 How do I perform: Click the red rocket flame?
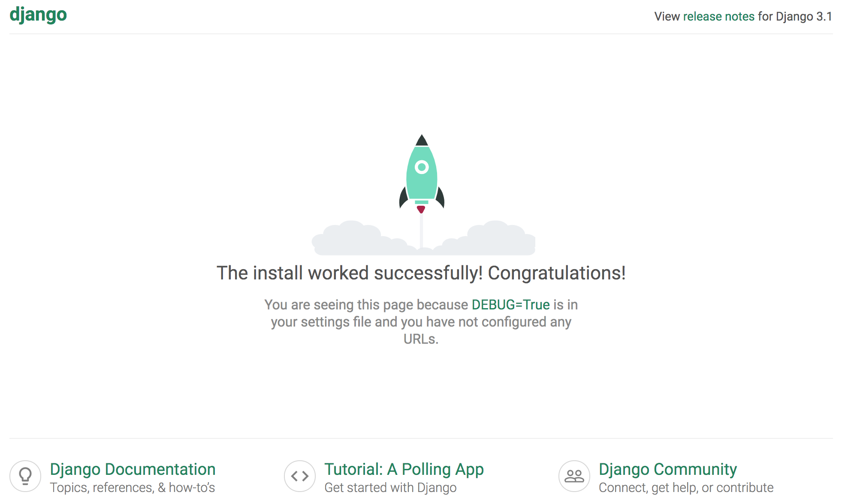pos(421,209)
